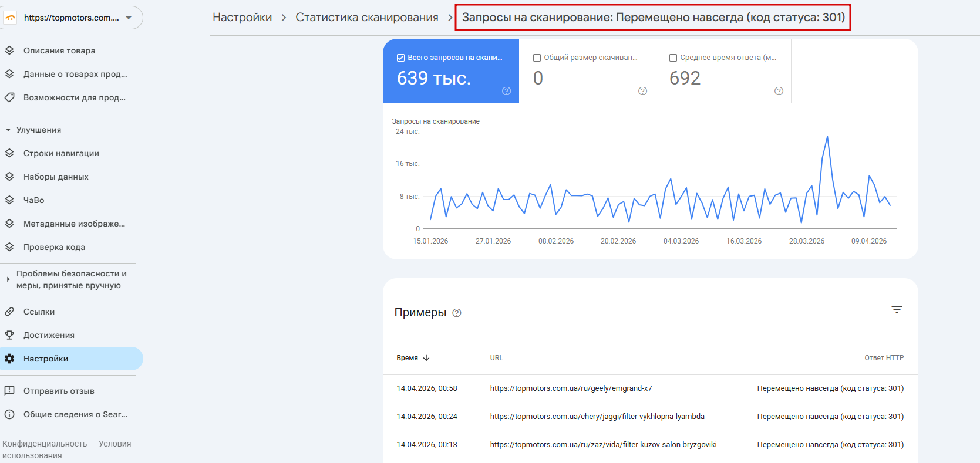Open the filter icon in Примеры panel
This screenshot has height=463, width=980.
(x=897, y=310)
